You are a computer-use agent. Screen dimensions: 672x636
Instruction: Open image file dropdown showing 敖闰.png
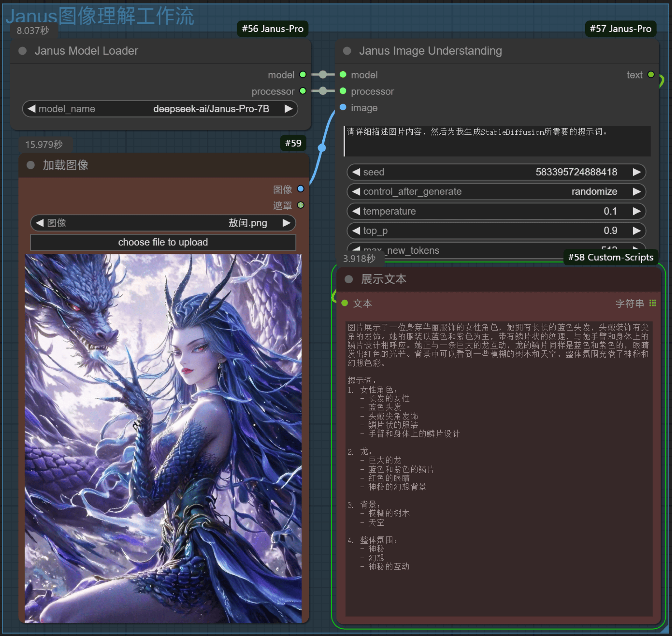(x=163, y=223)
